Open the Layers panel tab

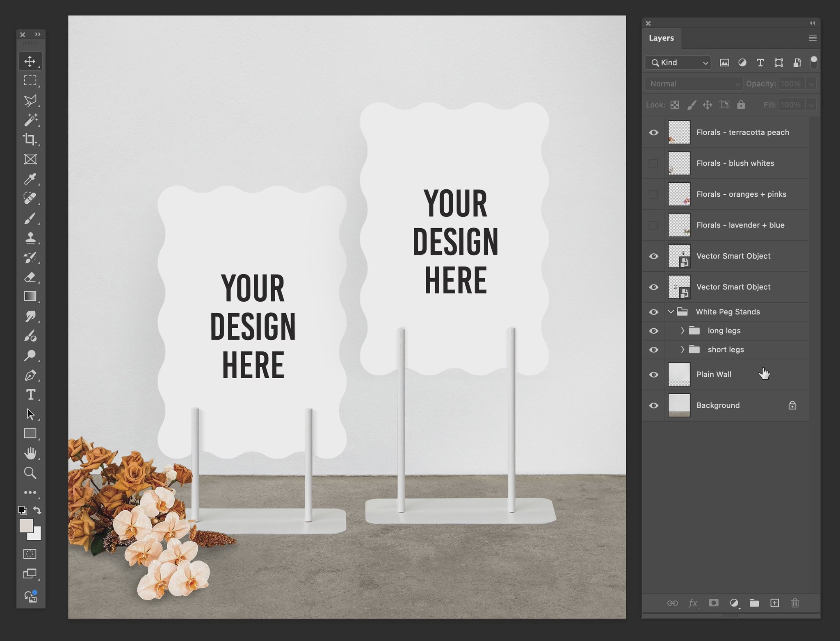click(x=661, y=38)
